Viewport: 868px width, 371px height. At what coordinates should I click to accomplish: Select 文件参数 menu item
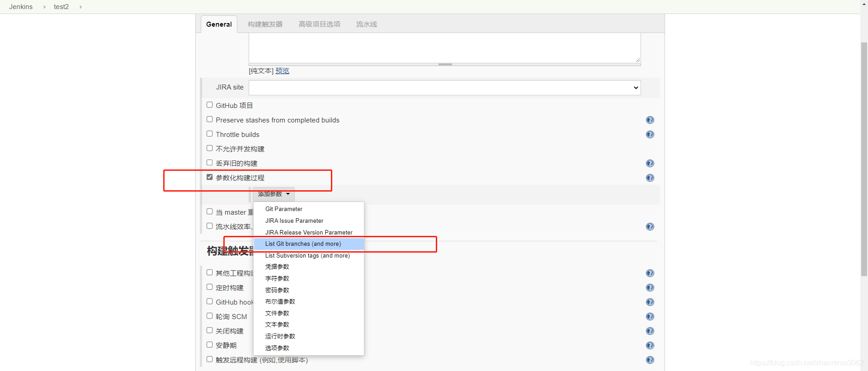309,313
